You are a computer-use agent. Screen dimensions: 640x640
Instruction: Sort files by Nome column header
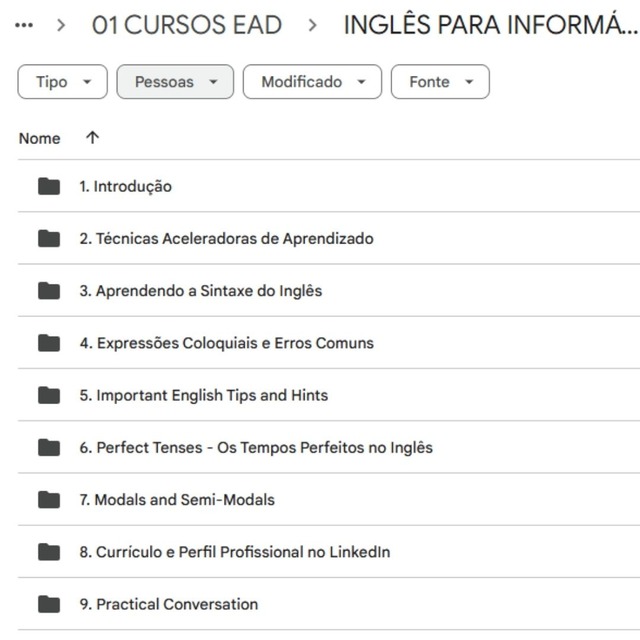click(40, 138)
